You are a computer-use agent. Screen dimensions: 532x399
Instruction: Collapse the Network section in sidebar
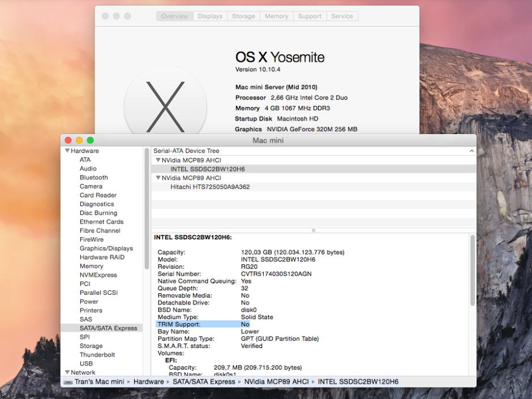click(67, 372)
